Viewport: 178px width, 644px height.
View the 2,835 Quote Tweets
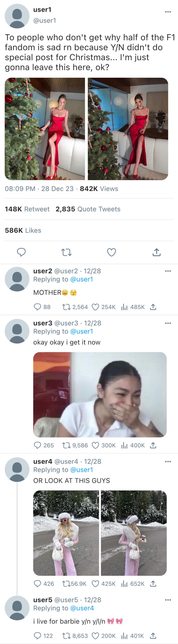pyautogui.click(x=88, y=209)
